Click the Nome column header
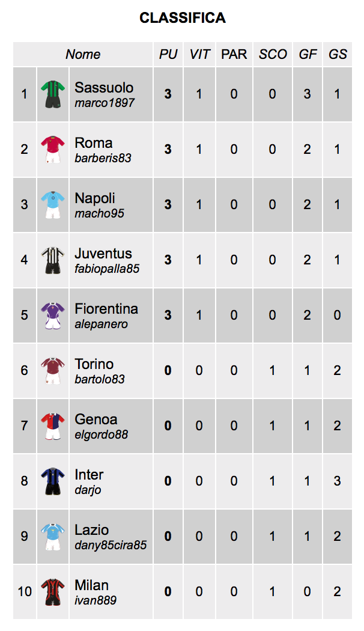Screen dimensions: 364x631 83,54
